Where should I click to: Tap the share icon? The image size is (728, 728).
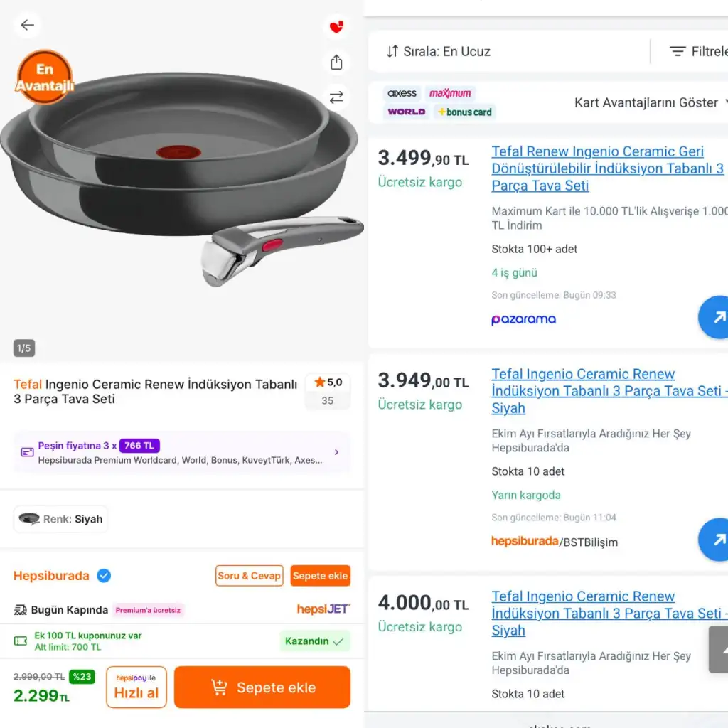coord(336,63)
